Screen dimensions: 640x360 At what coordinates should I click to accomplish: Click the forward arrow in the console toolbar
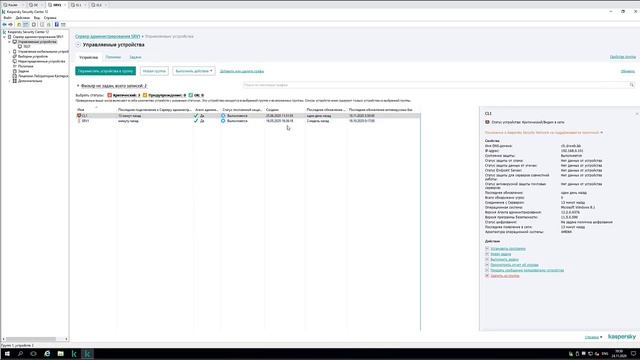coord(11,24)
